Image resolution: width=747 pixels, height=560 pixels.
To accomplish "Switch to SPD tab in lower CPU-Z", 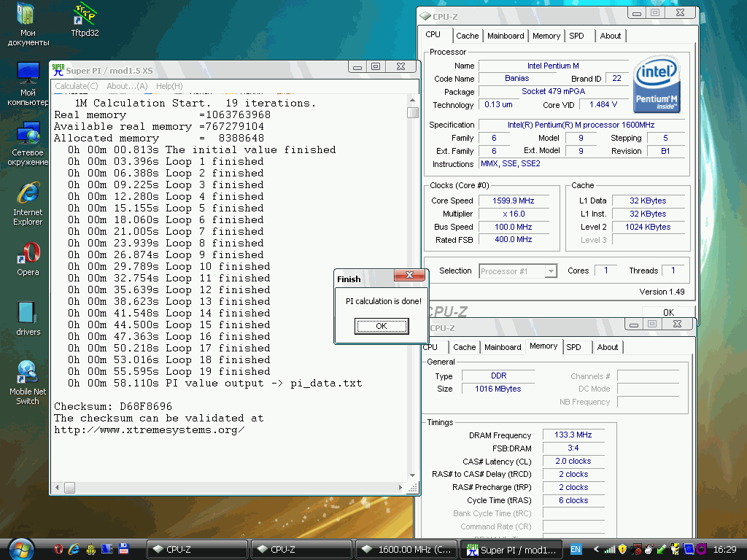I will coord(573,347).
